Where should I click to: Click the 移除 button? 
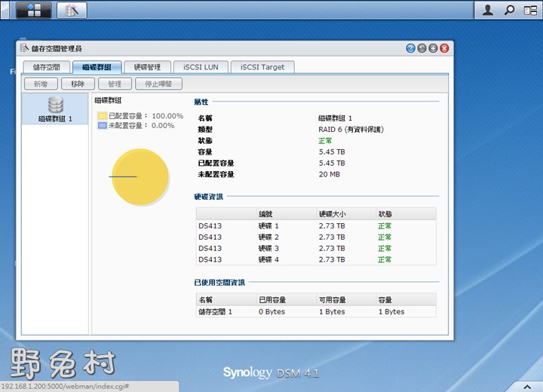[78, 84]
